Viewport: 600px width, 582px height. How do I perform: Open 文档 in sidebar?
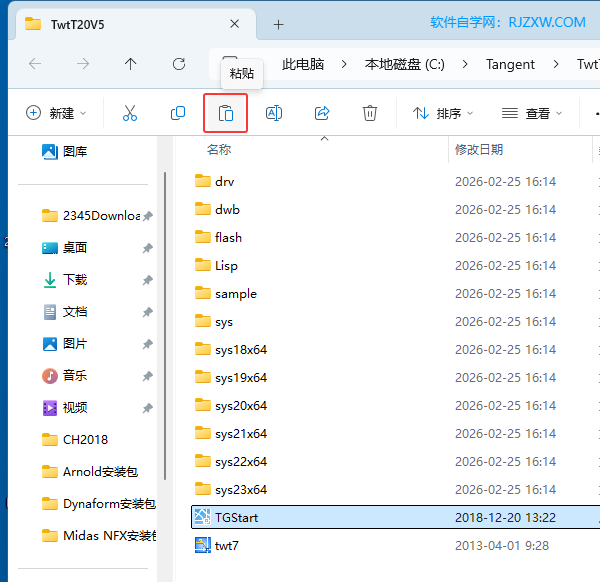click(64, 312)
